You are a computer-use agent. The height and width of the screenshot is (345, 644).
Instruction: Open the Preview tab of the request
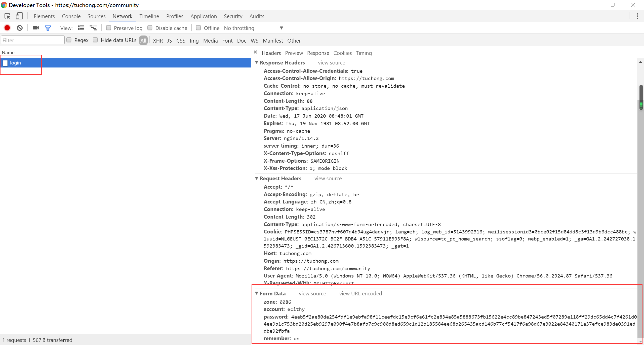pyautogui.click(x=294, y=53)
